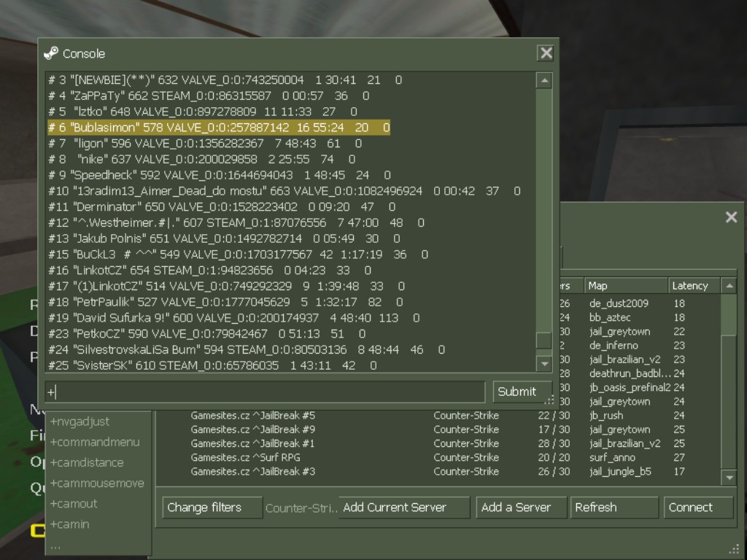Click the console output scrollbar thumb
Image resolution: width=747 pixels, height=560 pixels.
(544, 340)
